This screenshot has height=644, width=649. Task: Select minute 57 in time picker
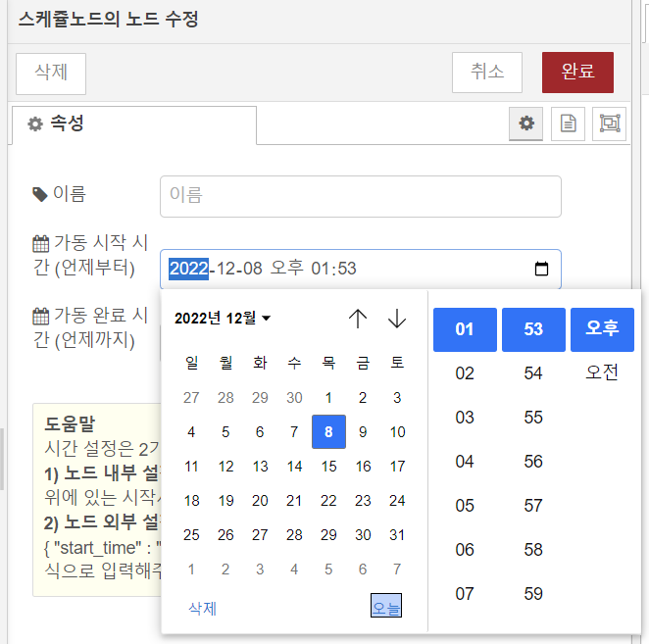(533, 506)
